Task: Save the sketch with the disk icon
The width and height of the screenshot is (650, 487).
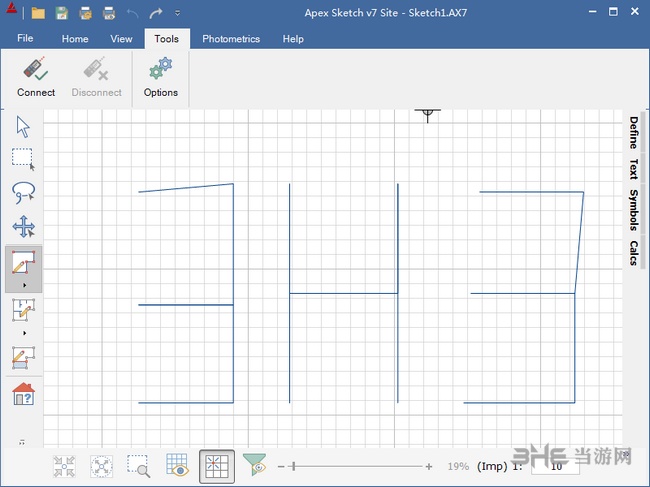Action: coord(62,13)
